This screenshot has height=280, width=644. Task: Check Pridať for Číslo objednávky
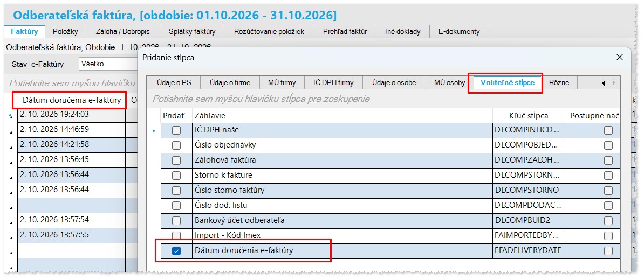click(x=176, y=145)
